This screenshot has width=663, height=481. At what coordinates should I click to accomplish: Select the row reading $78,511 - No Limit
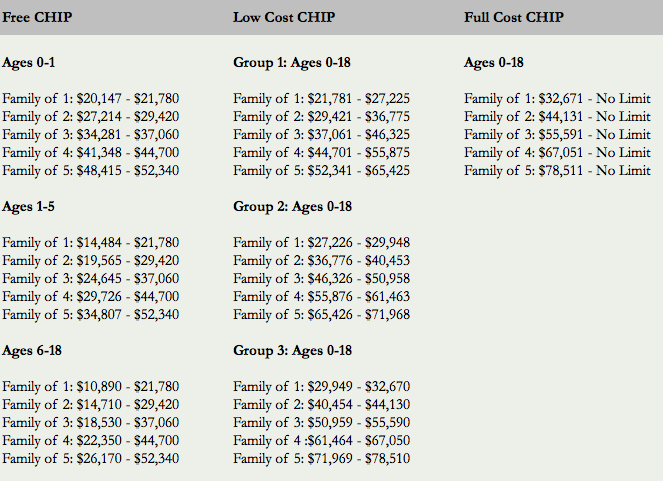point(557,170)
